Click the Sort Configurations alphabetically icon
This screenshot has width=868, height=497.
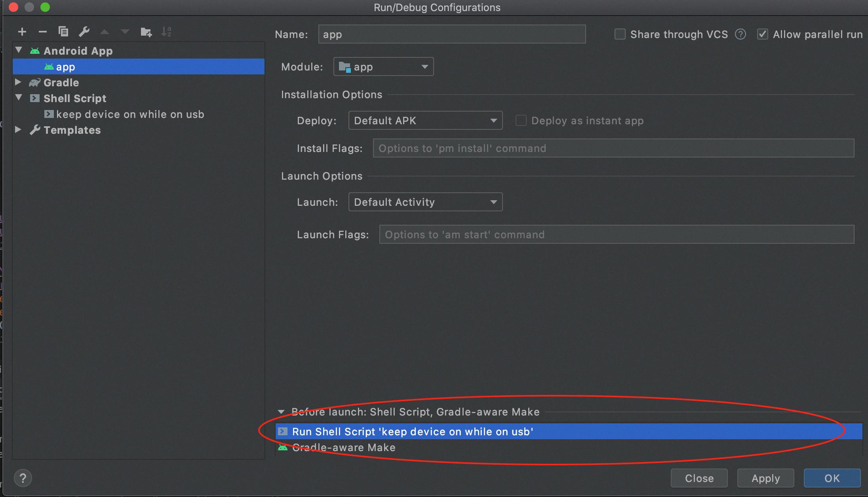point(166,32)
